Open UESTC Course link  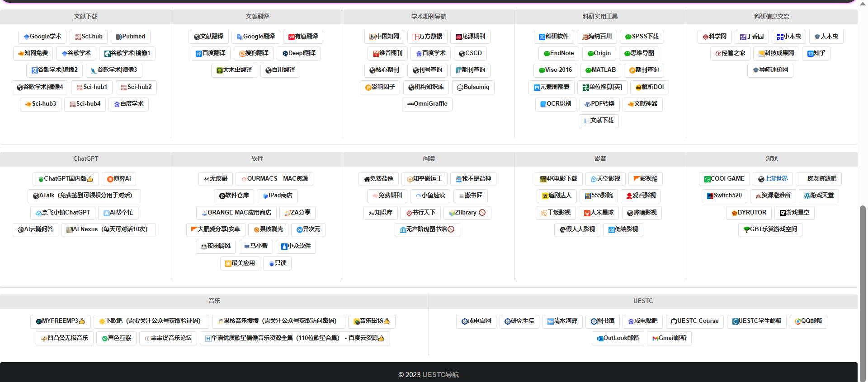695,321
